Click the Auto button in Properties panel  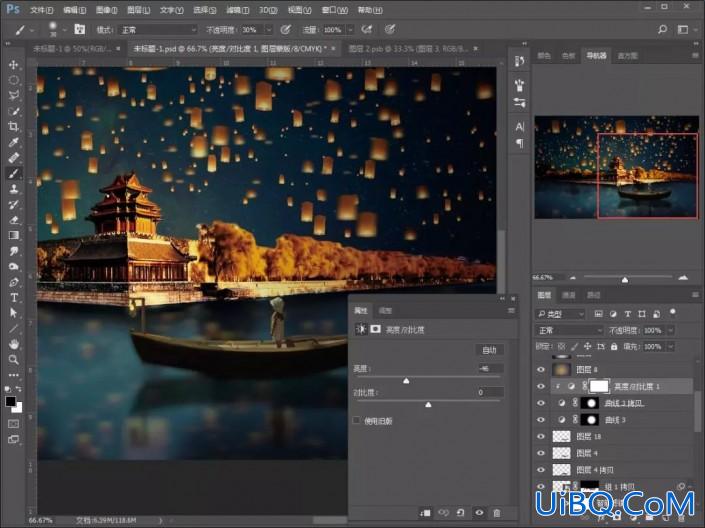pyautogui.click(x=489, y=349)
